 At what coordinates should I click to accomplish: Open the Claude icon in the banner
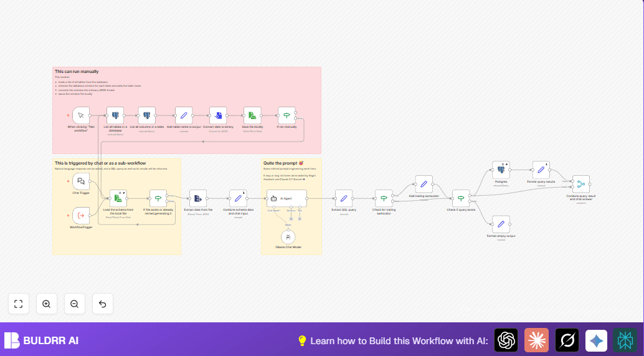click(536, 340)
